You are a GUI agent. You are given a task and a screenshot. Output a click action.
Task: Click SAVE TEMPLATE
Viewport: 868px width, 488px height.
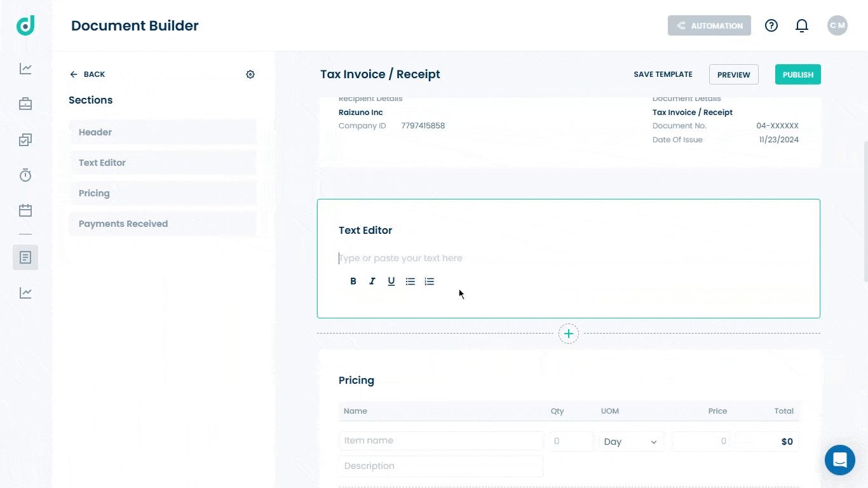(663, 74)
